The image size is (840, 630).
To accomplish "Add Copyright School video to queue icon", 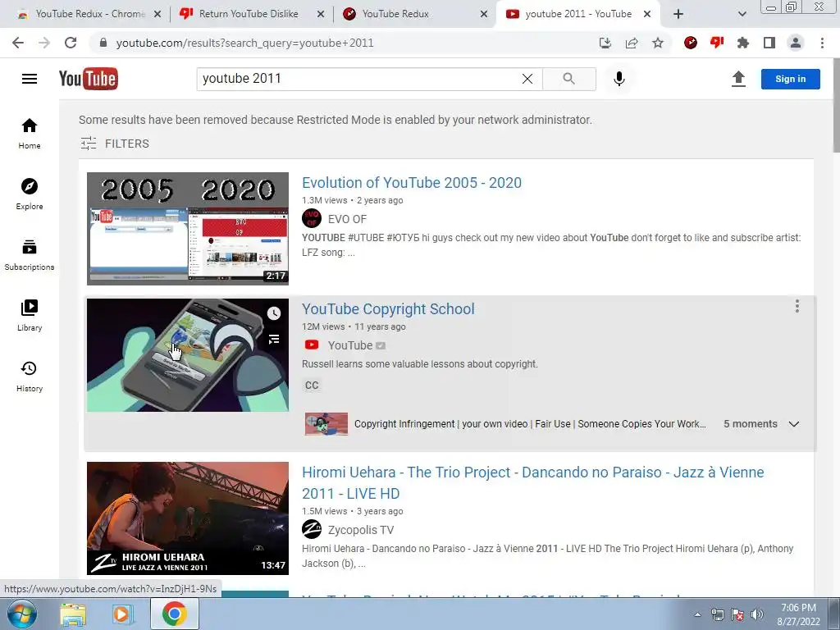I will point(274,339).
